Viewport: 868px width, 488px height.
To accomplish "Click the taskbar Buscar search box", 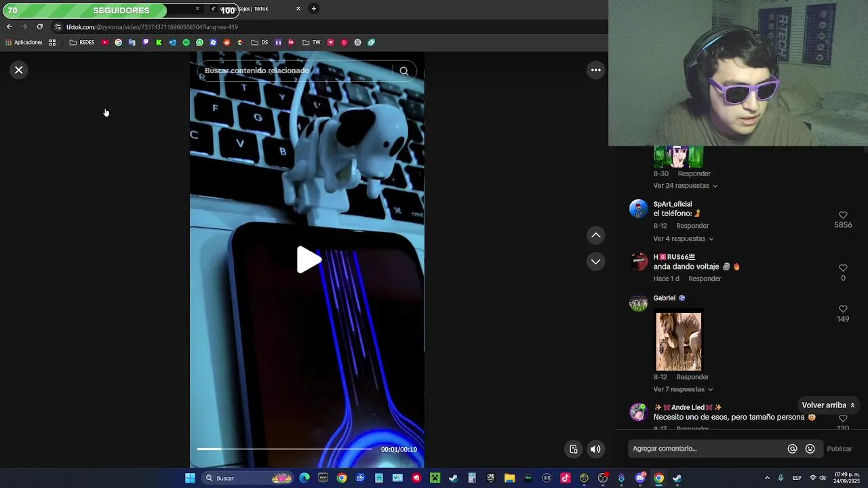I will point(249,478).
